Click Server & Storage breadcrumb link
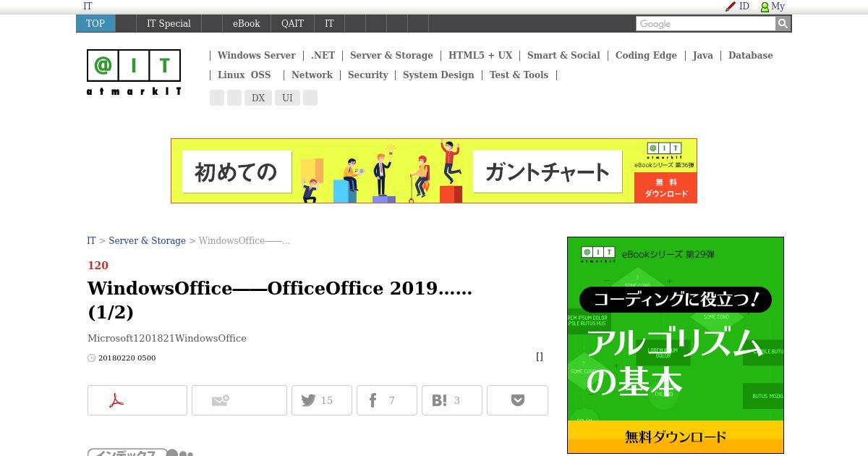Screen dimensions: 868x456 coord(147,240)
